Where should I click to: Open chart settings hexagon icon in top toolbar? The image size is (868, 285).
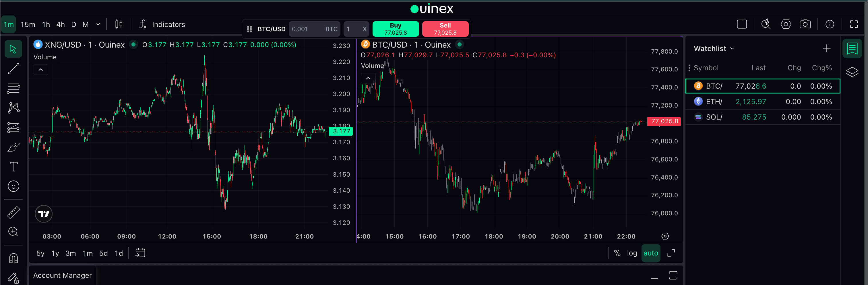point(786,24)
